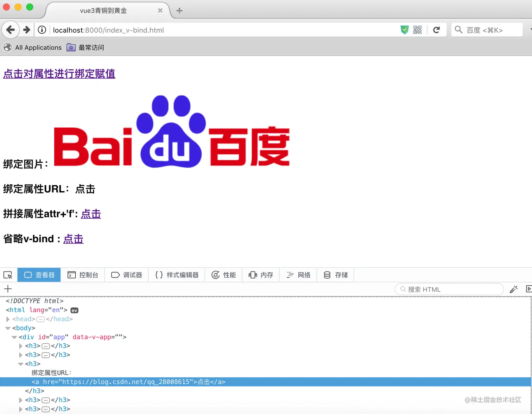
Task: Open the QR code scanner icon
Action: coord(417,30)
